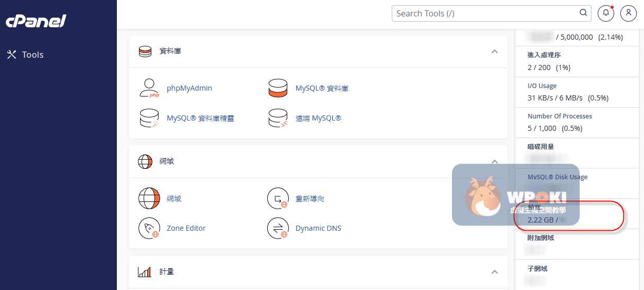The height and width of the screenshot is (290, 644).
Task: Open the 遠端 MySQL icon
Action: (277, 118)
